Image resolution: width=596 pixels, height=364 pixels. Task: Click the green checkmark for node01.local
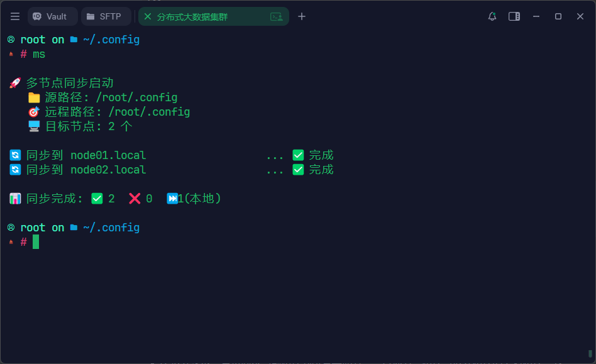point(298,155)
